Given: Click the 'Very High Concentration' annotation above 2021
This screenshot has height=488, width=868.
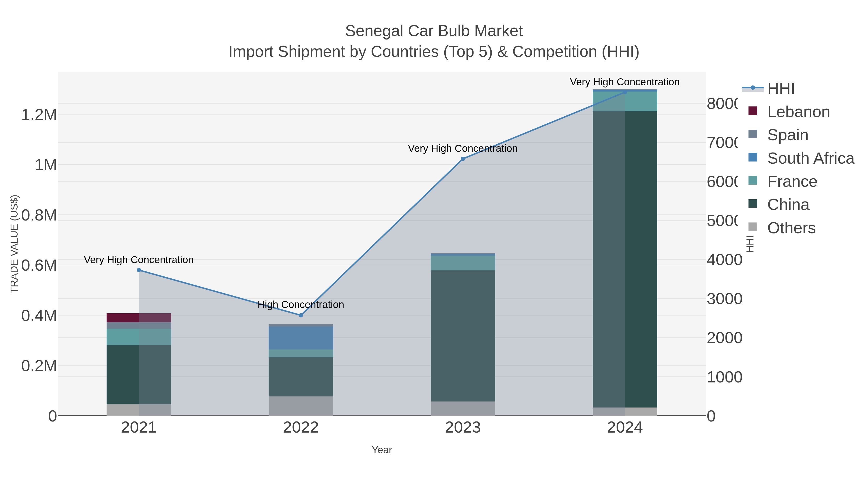Looking at the screenshot, I should pos(139,260).
